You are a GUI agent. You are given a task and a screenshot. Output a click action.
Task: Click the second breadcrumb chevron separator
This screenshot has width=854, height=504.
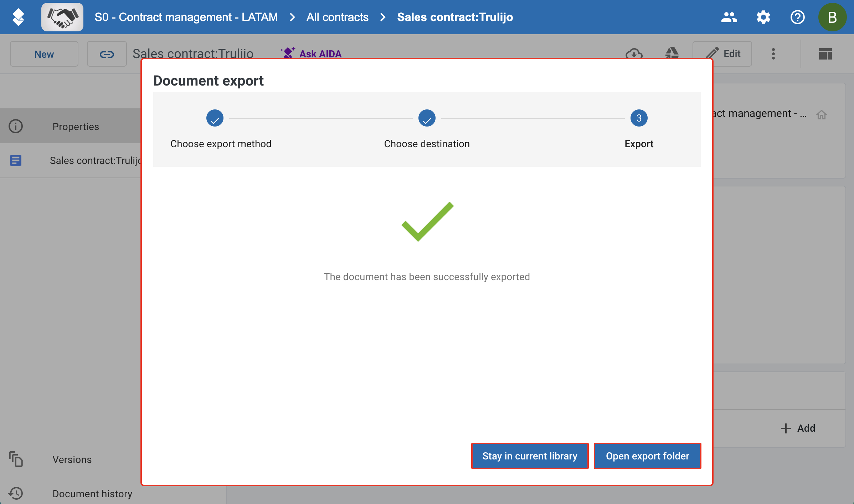tap(383, 17)
